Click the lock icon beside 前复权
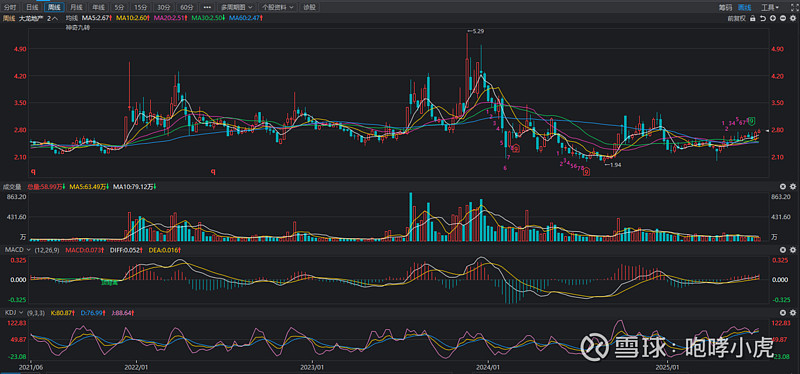This screenshot has height=374, width=800. coord(753,18)
